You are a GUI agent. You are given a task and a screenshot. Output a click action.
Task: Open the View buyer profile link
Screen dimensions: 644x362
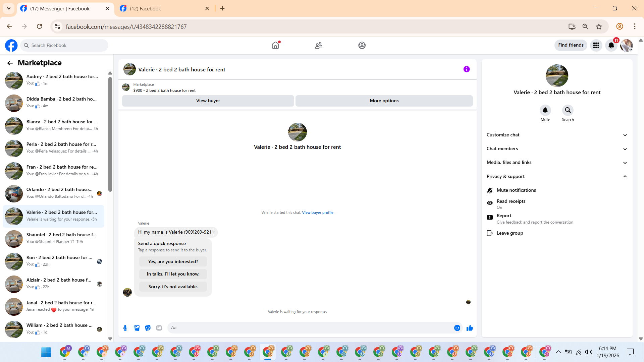coord(317,213)
